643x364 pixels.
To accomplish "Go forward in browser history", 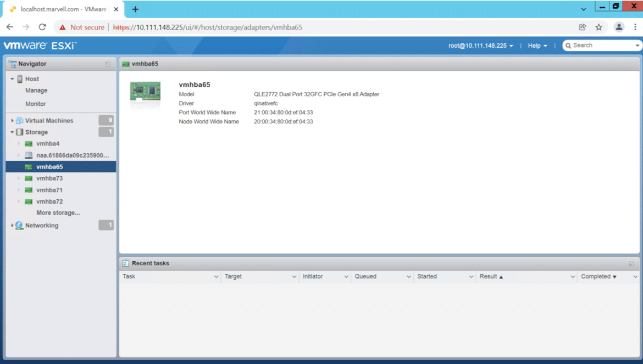I will pyautogui.click(x=26, y=27).
